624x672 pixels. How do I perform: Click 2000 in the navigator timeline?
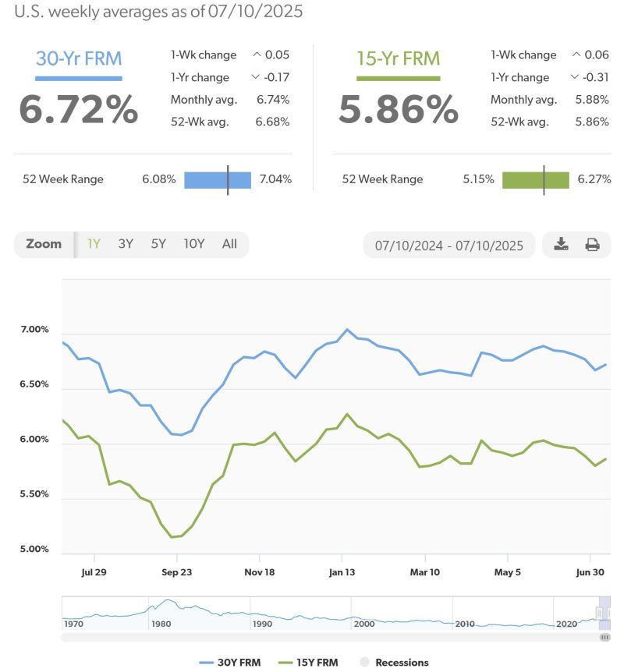click(364, 624)
